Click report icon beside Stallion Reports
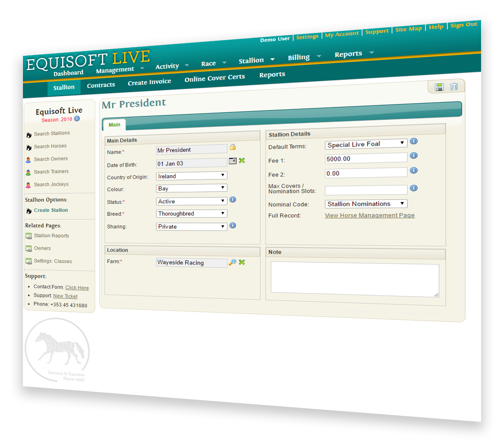Image resolution: width=504 pixels, height=442 pixels. click(x=29, y=236)
